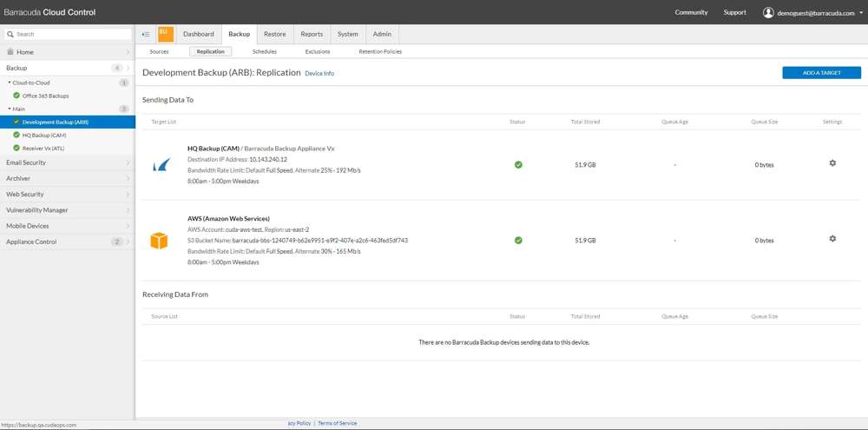The height and width of the screenshot is (430, 868).
Task: Open the Exclusions sub-tab
Action: point(318,51)
